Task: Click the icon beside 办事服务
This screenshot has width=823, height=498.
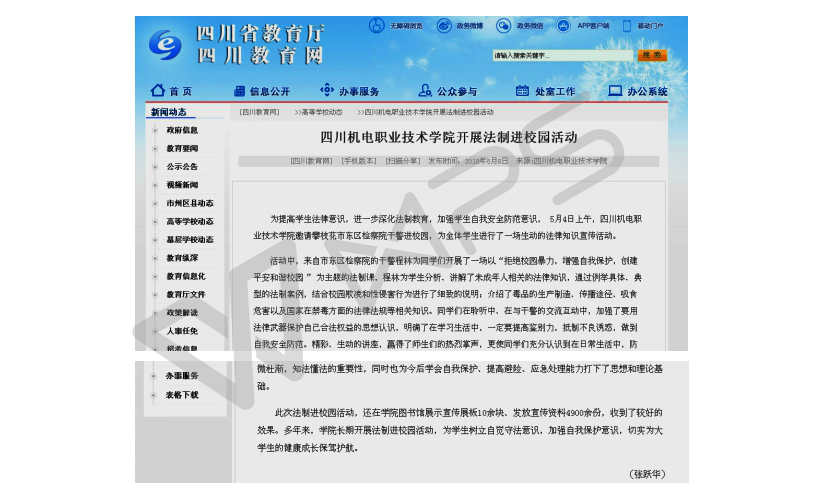Action: pos(327,90)
